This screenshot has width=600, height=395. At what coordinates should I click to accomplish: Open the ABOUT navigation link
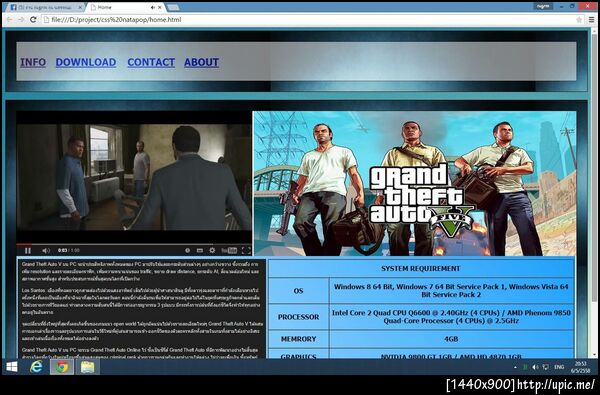[x=202, y=62]
